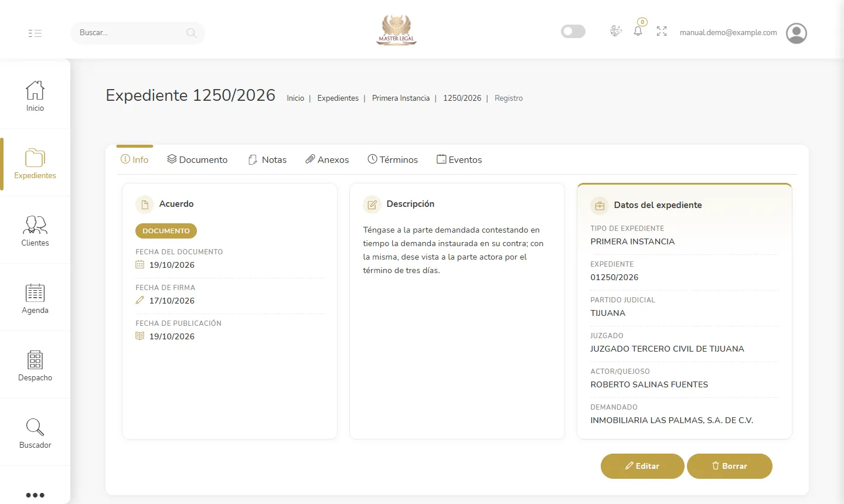The width and height of the screenshot is (844, 504).
Task: Collapse the sidebar menu icon
Action: (x=35, y=33)
